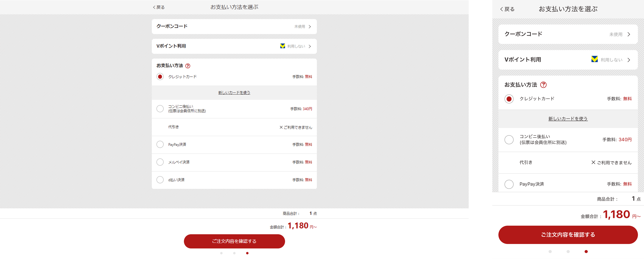Click the ご注文内容を確認する button in the wide view
Image resolution: width=644 pixels, height=259 pixels.
[x=234, y=241]
